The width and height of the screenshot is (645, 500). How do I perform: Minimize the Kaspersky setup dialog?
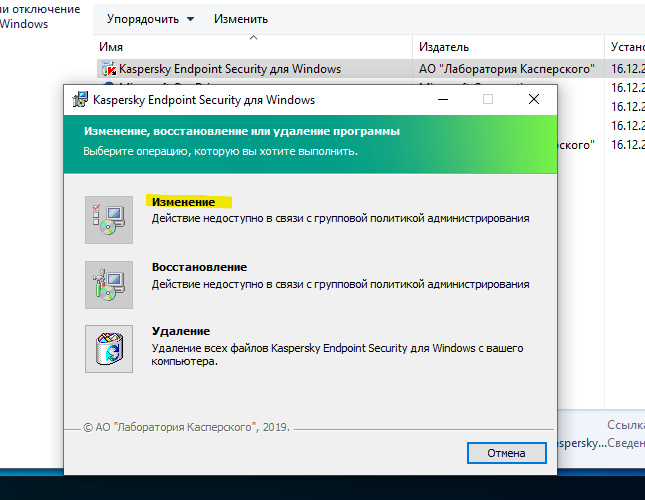coord(443,100)
